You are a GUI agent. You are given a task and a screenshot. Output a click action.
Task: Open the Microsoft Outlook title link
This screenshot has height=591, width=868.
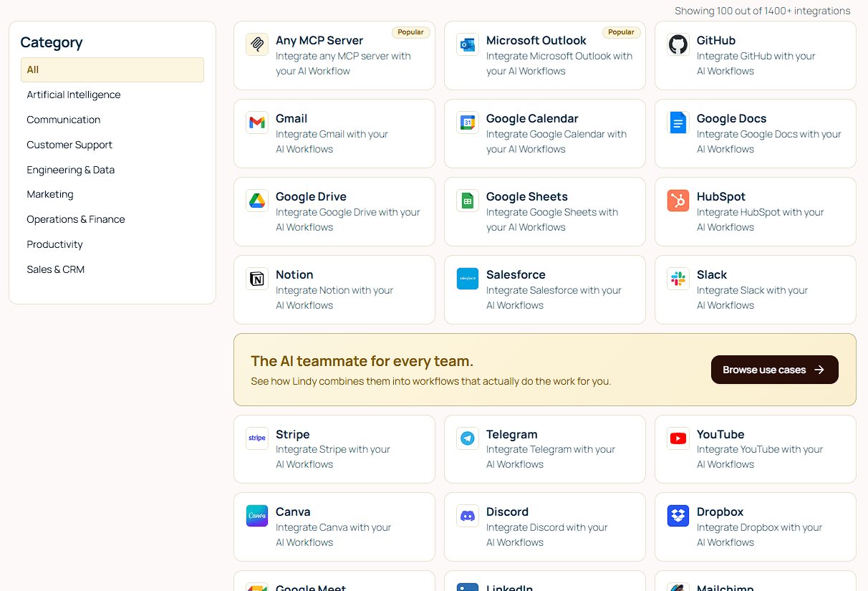[536, 40]
